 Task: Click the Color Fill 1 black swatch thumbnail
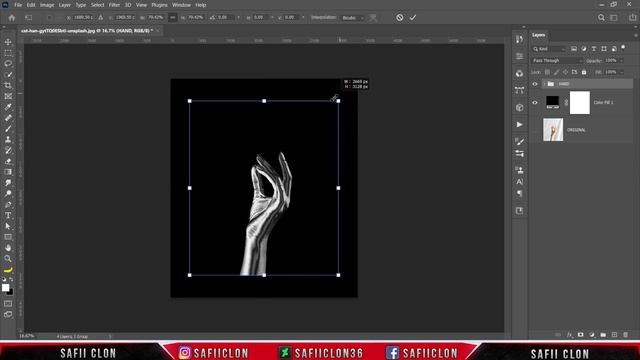(552, 102)
